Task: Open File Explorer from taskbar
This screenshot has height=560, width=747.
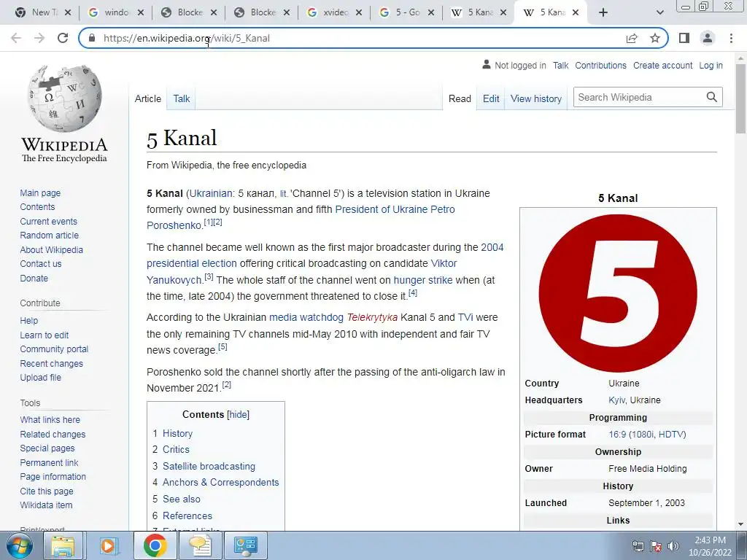Action: [63, 545]
